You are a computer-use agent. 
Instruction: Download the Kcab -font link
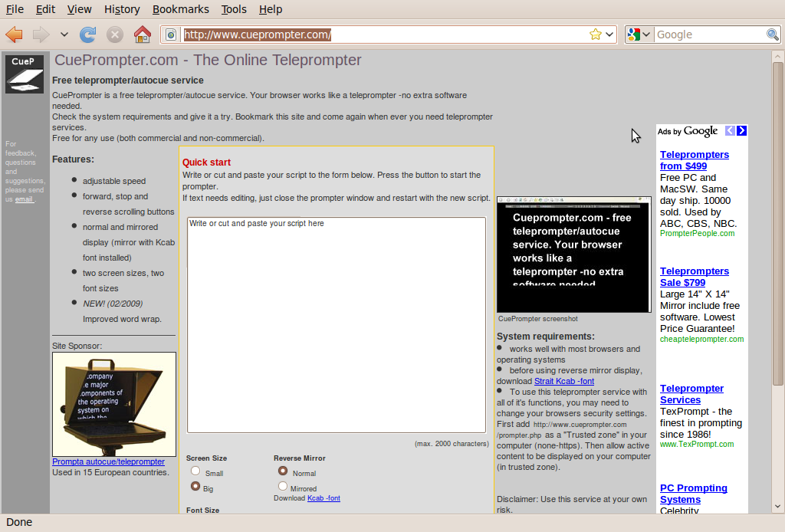(x=324, y=498)
